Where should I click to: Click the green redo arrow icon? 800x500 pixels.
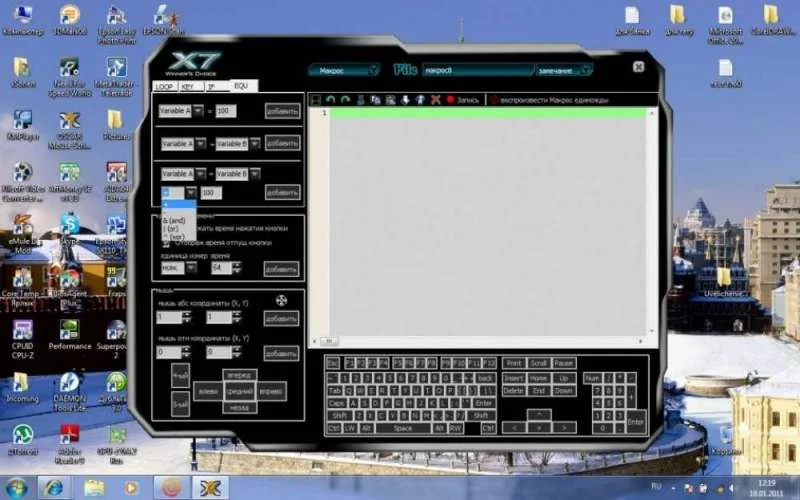pos(345,100)
